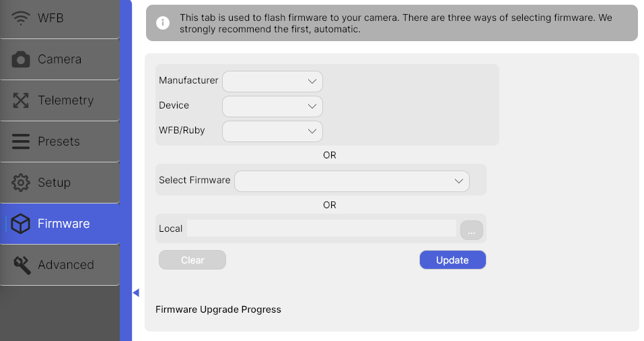Click the Presets hamburger-lines icon

[x=21, y=142]
